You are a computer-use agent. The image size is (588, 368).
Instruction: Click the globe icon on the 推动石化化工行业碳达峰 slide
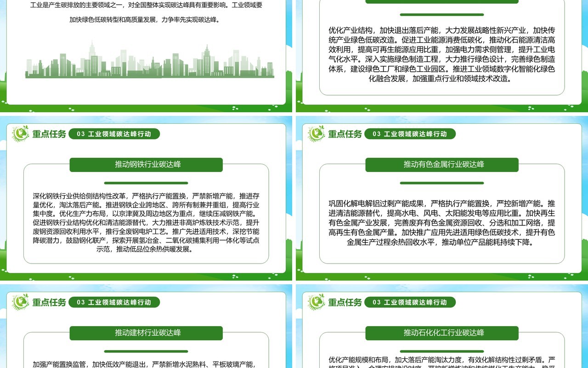click(317, 302)
